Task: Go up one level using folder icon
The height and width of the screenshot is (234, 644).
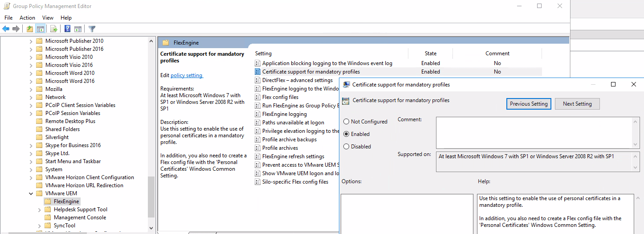Action: coord(30,29)
